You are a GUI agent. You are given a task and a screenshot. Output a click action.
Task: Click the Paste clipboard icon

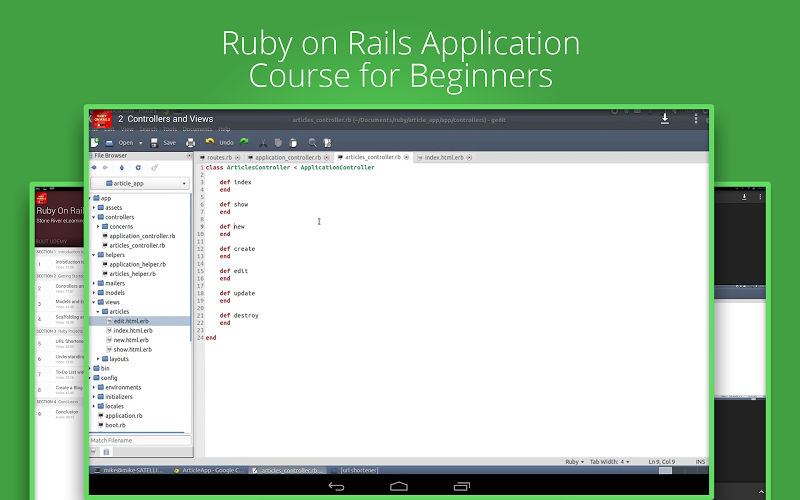[x=294, y=143]
